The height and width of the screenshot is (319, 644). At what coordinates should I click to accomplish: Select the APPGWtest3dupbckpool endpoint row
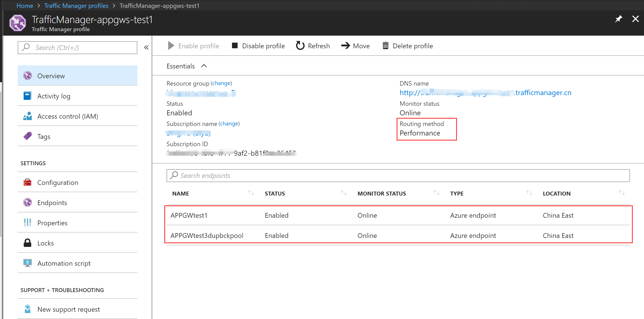(x=207, y=235)
